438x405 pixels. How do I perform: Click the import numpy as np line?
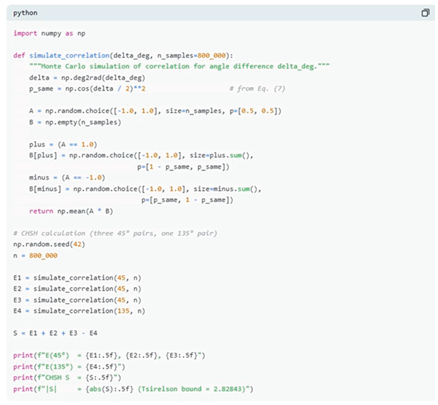(x=49, y=33)
